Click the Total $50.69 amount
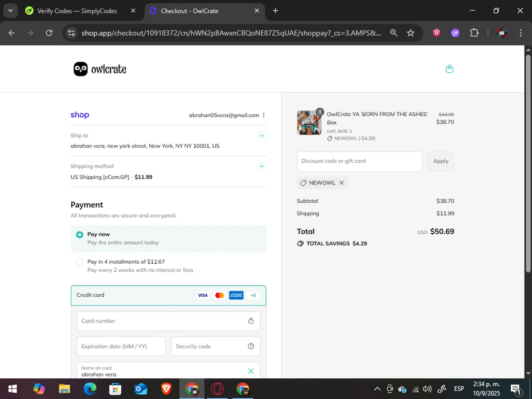This screenshot has height=399, width=532. point(442,232)
